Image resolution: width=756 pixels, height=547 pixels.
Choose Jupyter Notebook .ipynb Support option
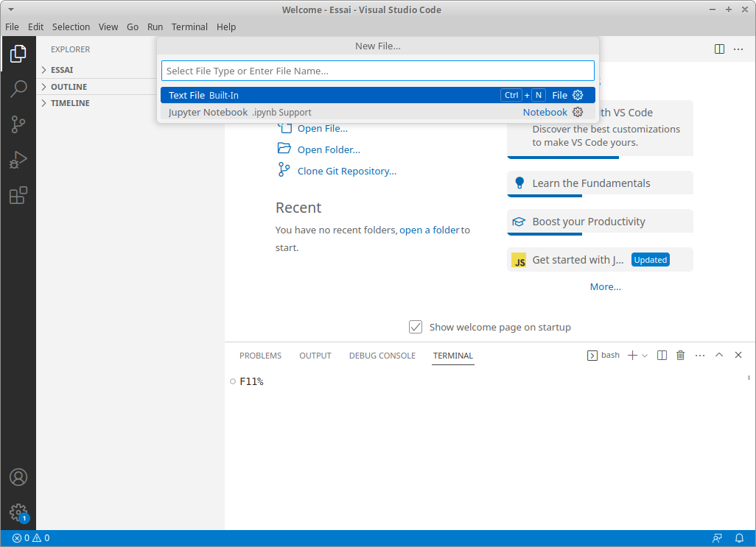coord(378,112)
